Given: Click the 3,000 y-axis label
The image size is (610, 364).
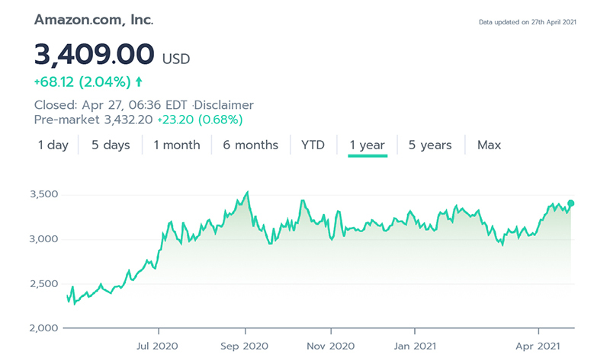Looking at the screenshot, I should (x=44, y=239).
